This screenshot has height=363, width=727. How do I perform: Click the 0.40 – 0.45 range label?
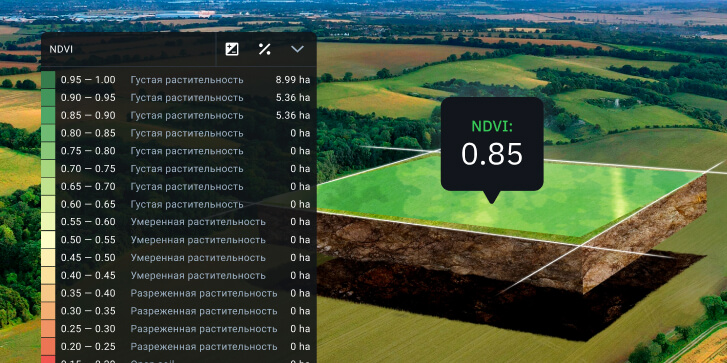tap(88, 275)
